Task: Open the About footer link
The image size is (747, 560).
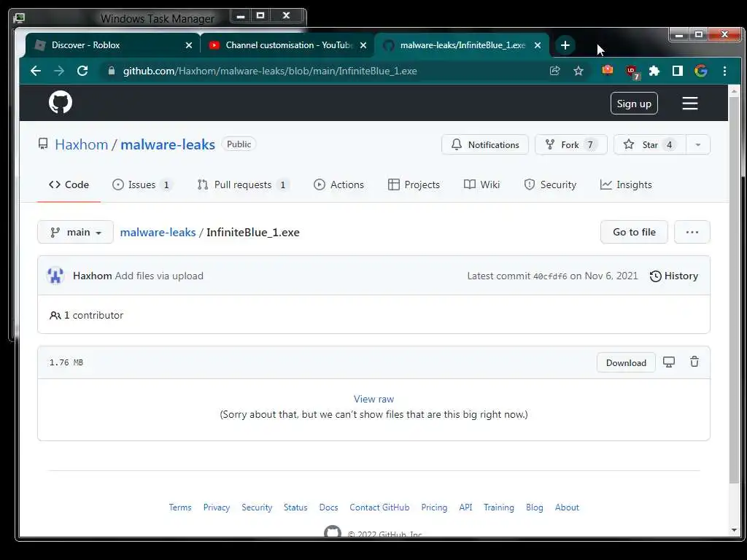Action: coord(567,507)
